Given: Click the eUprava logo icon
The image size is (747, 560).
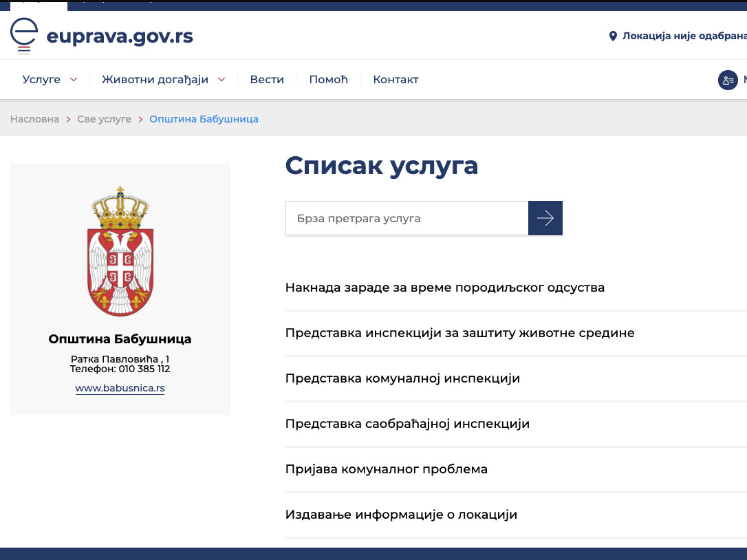Looking at the screenshot, I should coord(24,36).
